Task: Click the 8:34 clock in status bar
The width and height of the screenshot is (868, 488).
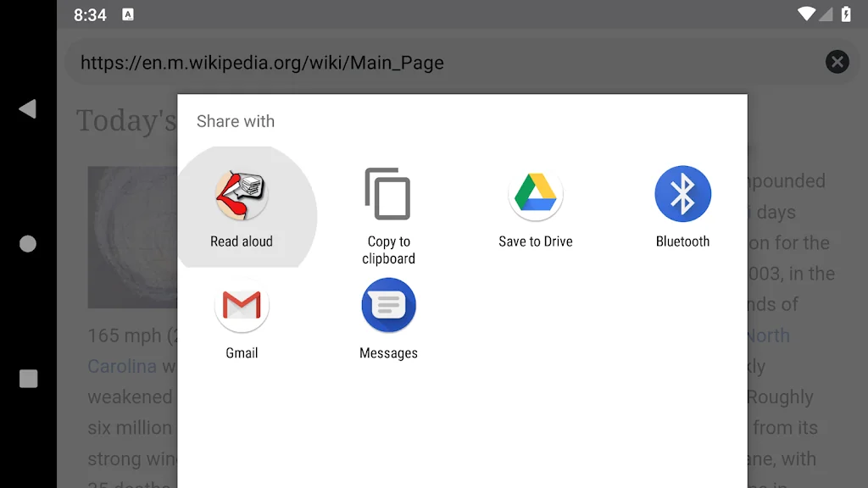Action: tap(90, 15)
